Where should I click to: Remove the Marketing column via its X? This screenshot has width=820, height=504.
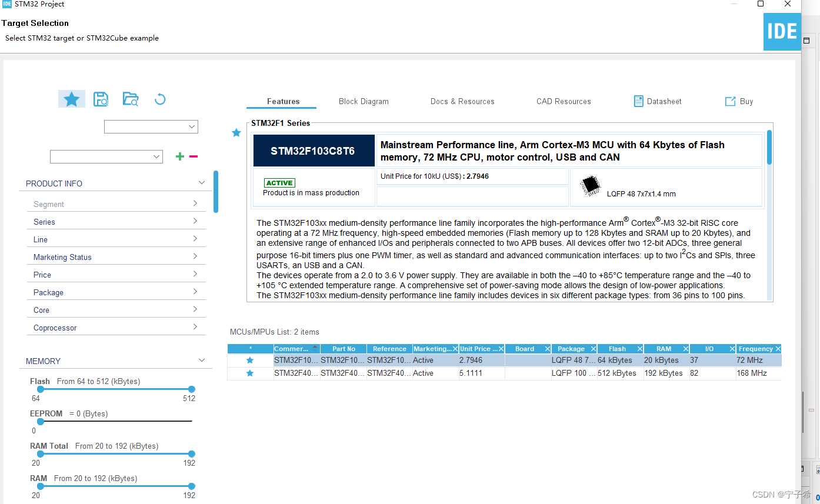(455, 349)
